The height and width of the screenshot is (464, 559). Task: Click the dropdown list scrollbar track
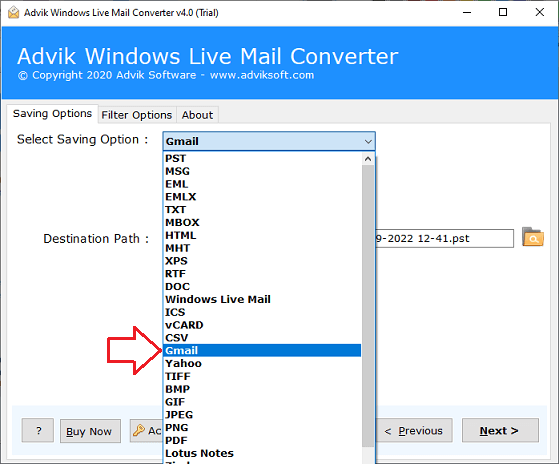pos(368,305)
